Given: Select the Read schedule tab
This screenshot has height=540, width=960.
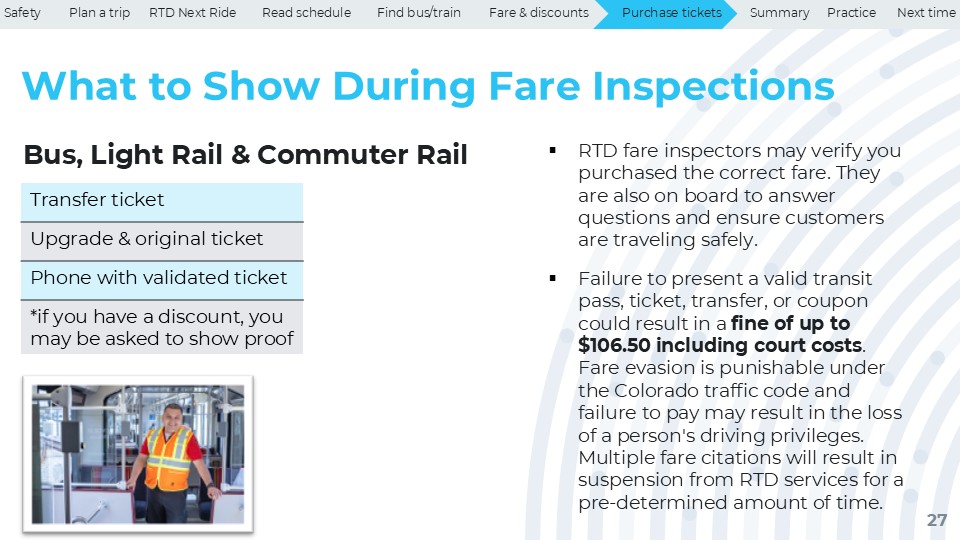Looking at the screenshot, I should tap(306, 13).
